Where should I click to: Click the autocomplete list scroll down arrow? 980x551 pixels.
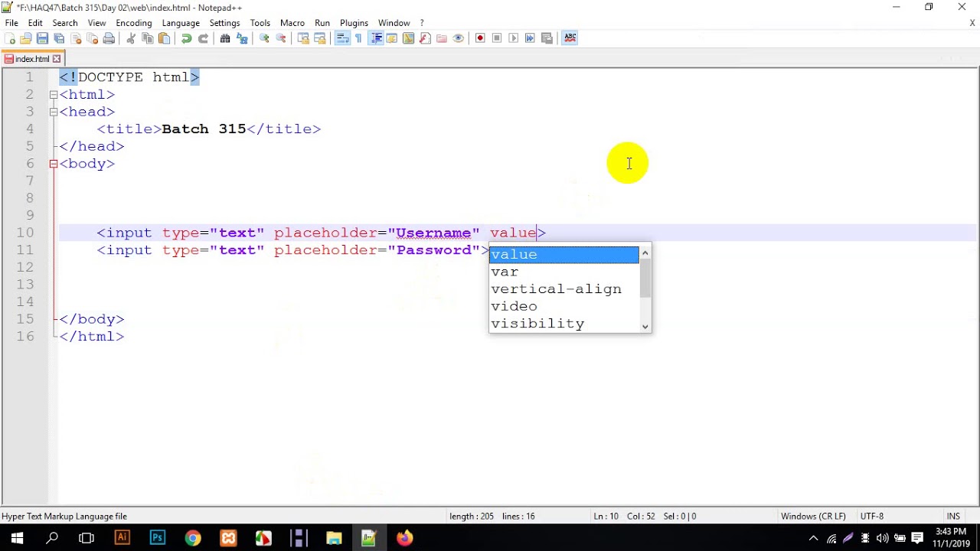tap(645, 326)
